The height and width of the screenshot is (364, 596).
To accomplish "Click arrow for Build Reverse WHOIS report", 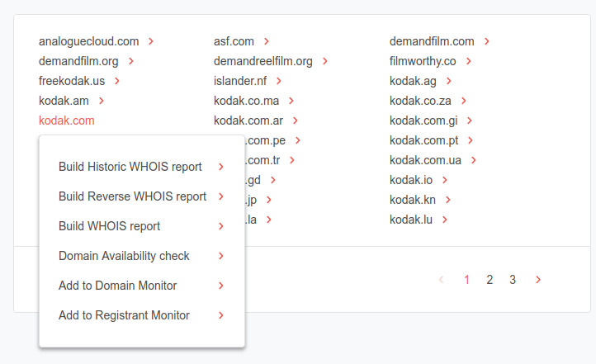I will [221, 196].
